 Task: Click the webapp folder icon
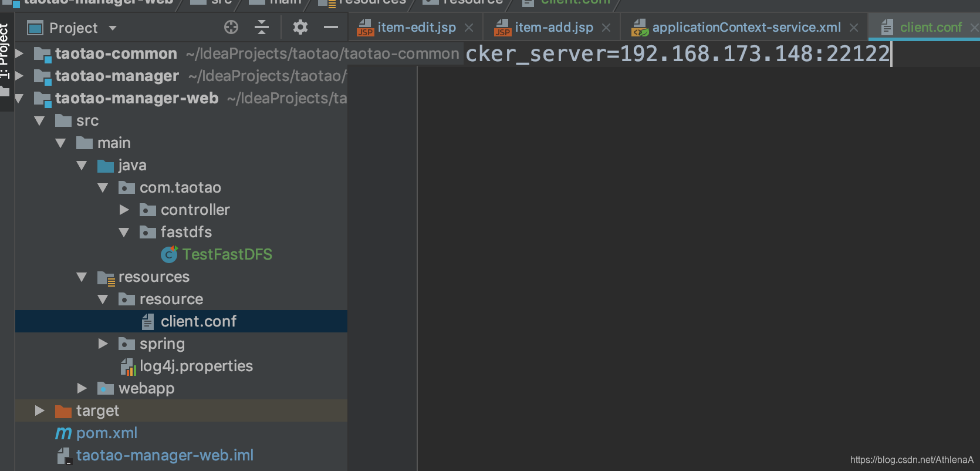[106, 388]
